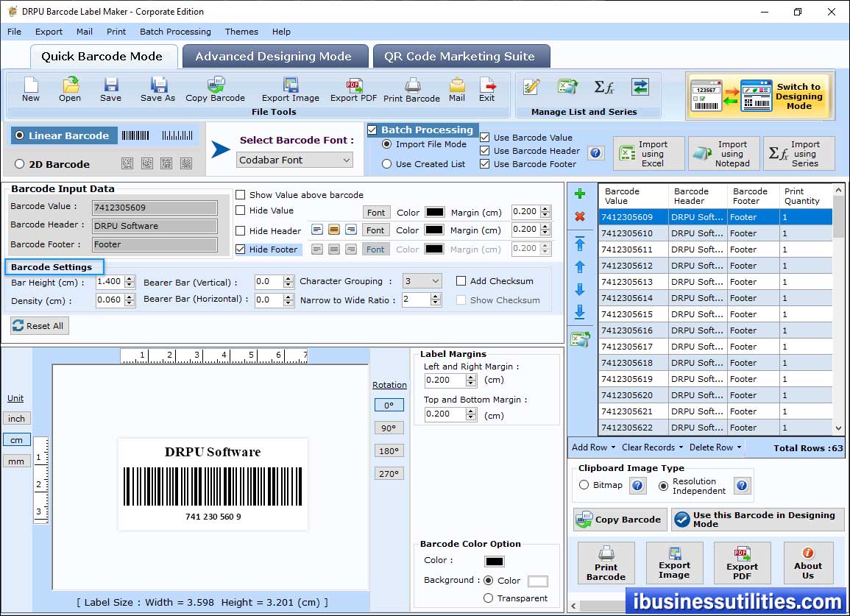Move row down with blue down arrow
The image size is (850, 616).
(580, 289)
